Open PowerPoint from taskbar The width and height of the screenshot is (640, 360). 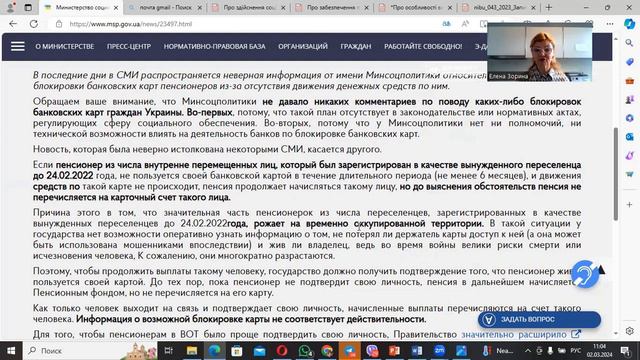pyautogui.click(x=394, y=351)
